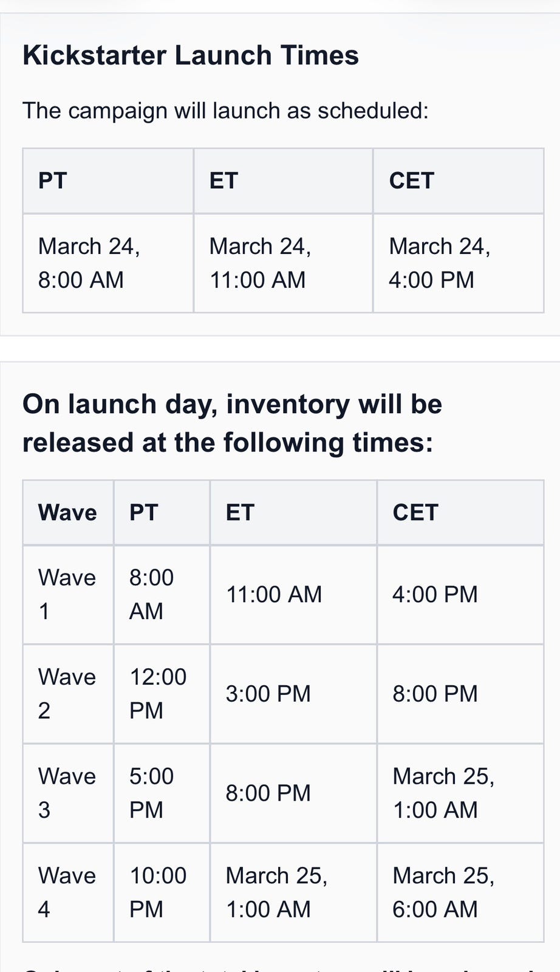
Task: Select Wave 3's 5:00 PM PT cell
Action: tap(152, 793)
